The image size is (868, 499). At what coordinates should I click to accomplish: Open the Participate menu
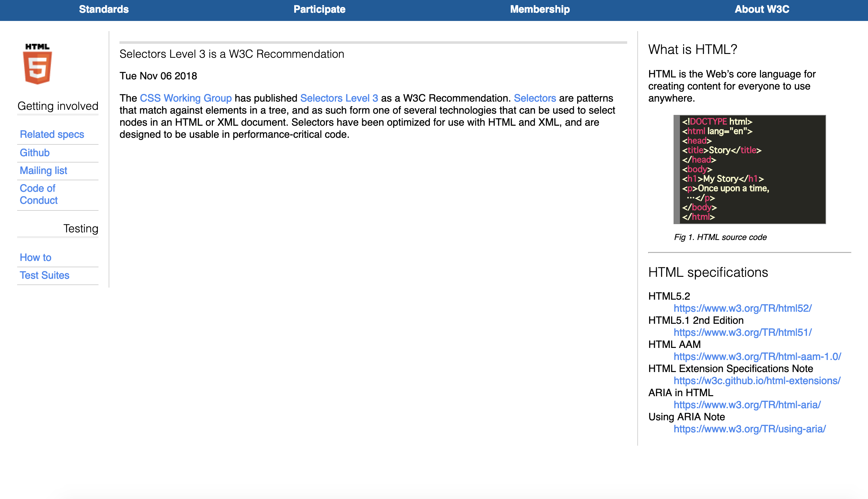[x=320, y=9]
